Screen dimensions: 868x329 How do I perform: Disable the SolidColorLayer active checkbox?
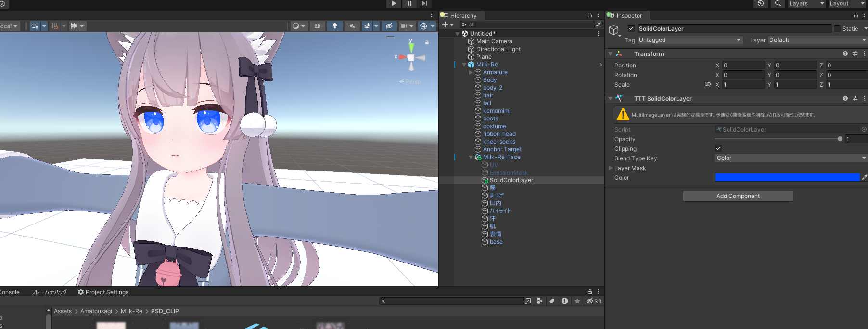coord(631,28)
